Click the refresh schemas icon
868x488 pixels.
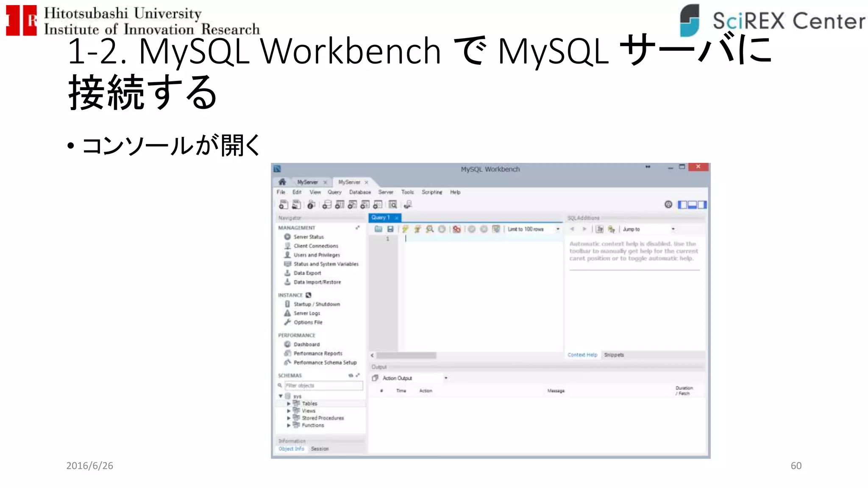click(x=351, y=375)
